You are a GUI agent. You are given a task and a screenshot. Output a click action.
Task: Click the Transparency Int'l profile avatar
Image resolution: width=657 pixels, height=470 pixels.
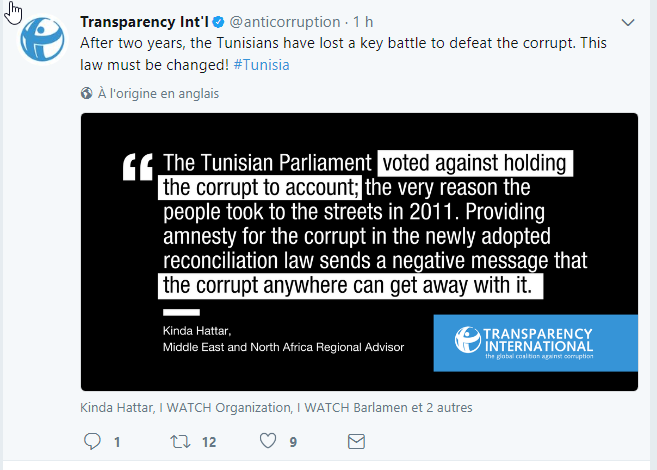pyautogui.click(x=44, y=40)
